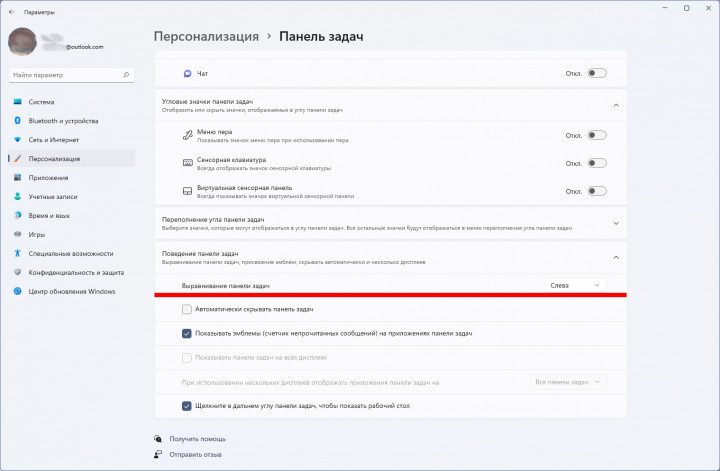Click the Центр обновления Windows update icon

click(x=17, y=291)
